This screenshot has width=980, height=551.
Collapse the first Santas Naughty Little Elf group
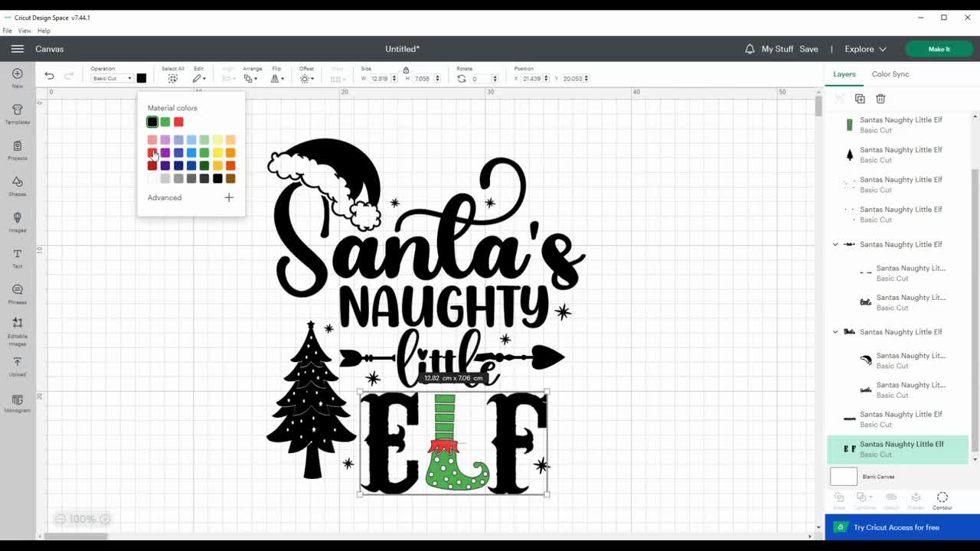coord(835,245)
